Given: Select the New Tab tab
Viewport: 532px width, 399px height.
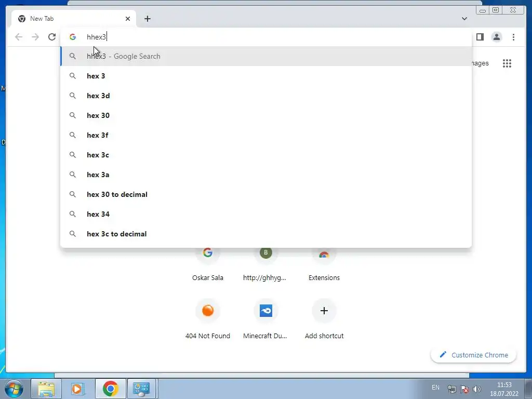Looking at the screenshot, I should coord(74,19).
